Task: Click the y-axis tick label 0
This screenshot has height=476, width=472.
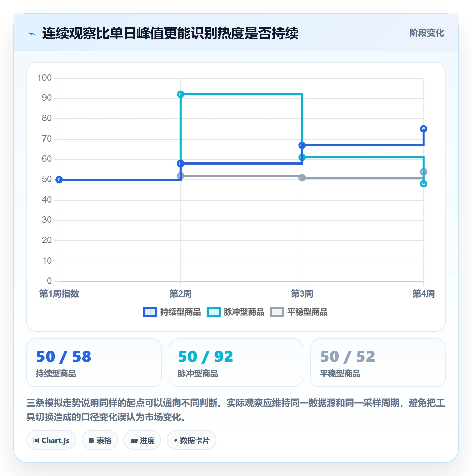Action: (49, 281)
